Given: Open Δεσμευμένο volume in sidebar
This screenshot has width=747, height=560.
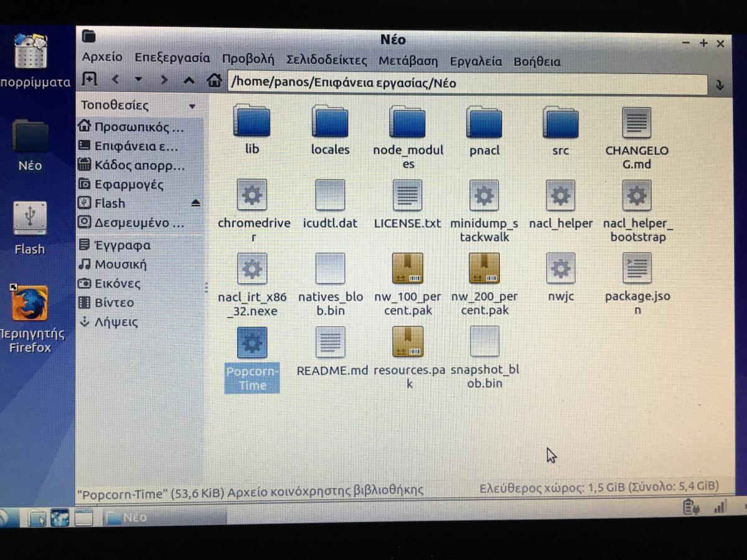Looking at the screenshot, I should pyautogui.click(x=139, y=222).
